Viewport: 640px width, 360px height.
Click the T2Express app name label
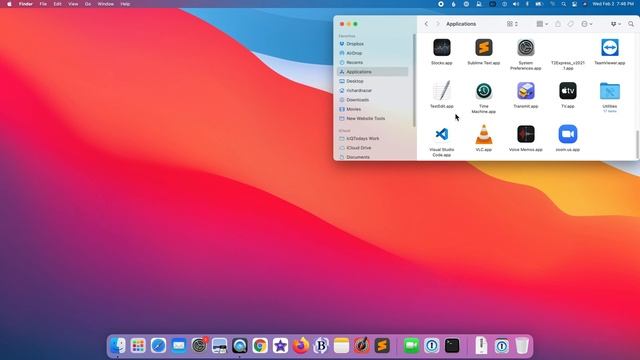[568, 65]
